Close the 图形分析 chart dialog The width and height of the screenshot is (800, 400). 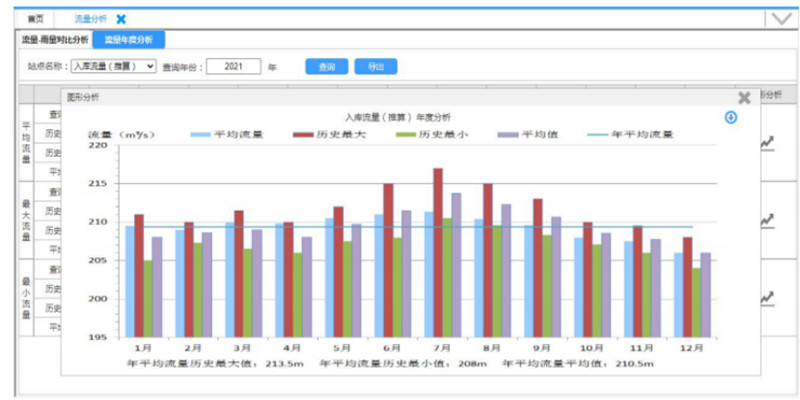tap(744, 98)
